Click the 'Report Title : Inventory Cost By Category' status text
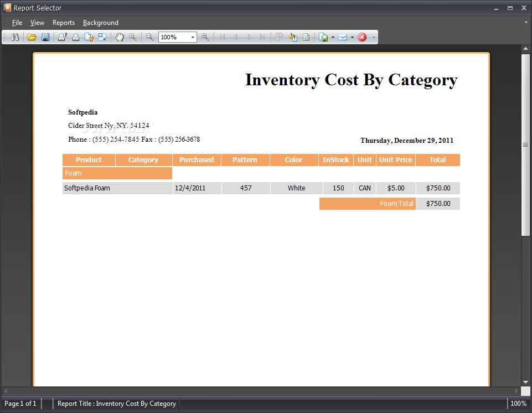The height and width of the screenshot is (413, 532). click(117, 404)
